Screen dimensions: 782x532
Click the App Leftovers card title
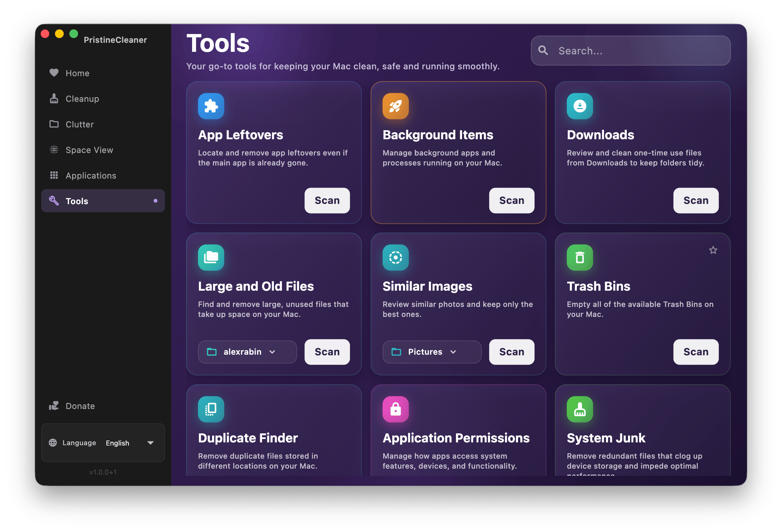[x=240, y=135]
